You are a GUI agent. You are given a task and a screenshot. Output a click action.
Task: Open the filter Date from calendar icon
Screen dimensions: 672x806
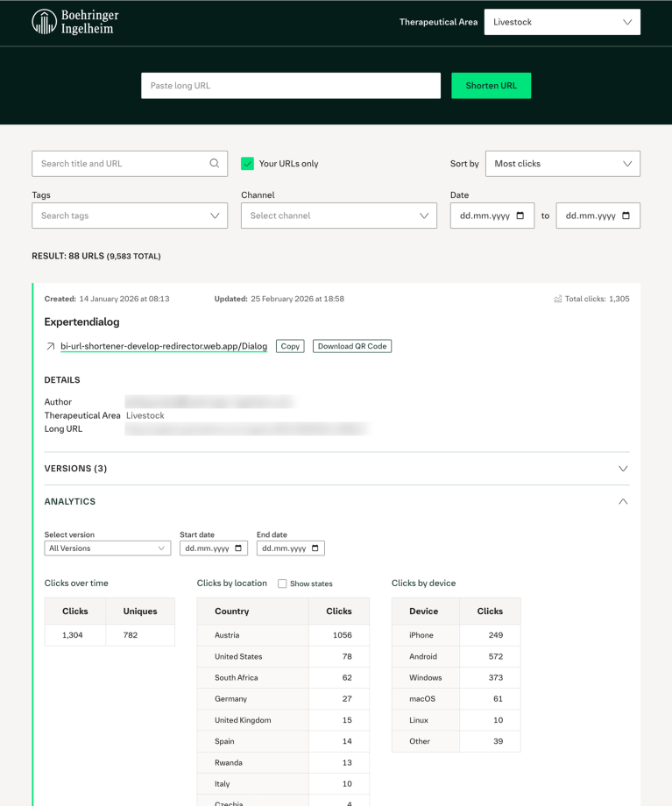point(520,216)
